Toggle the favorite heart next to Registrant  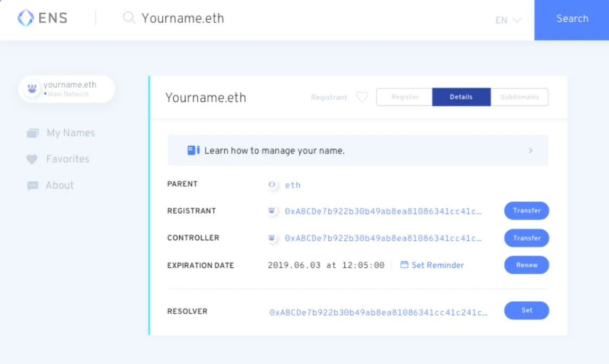(361, 97)
